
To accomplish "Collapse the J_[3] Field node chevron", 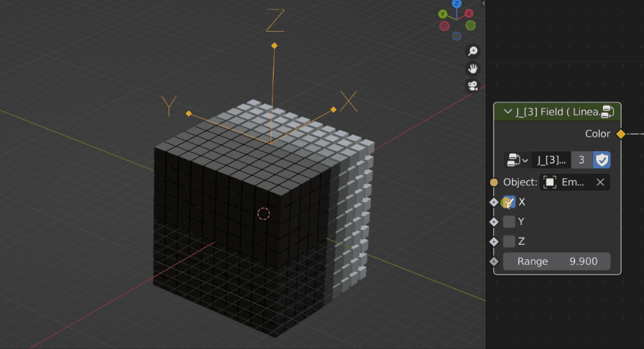I will point(508,111).
